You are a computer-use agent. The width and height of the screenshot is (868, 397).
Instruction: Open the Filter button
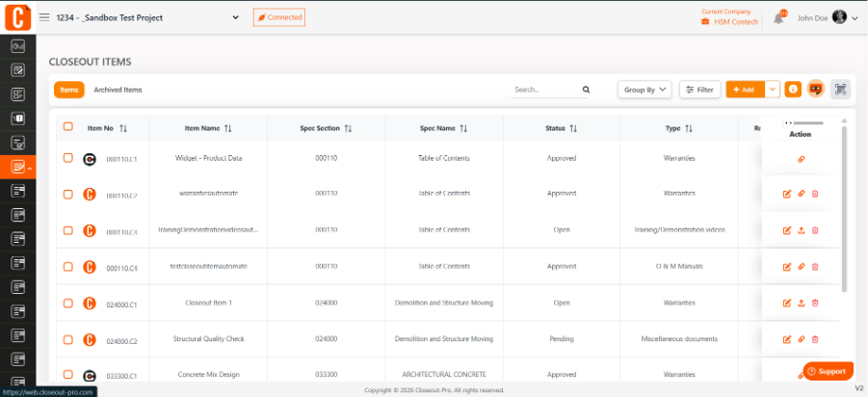(x=699, y=90)
